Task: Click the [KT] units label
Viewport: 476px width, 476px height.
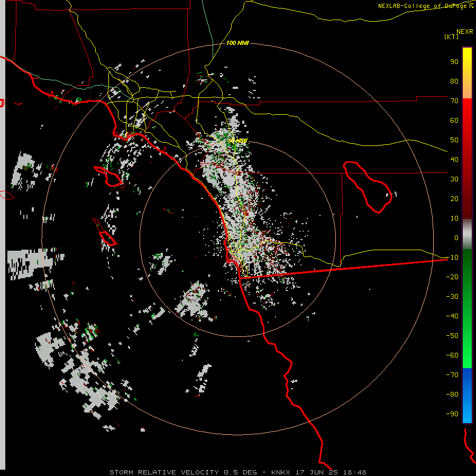Action: [x=451, y=36]
